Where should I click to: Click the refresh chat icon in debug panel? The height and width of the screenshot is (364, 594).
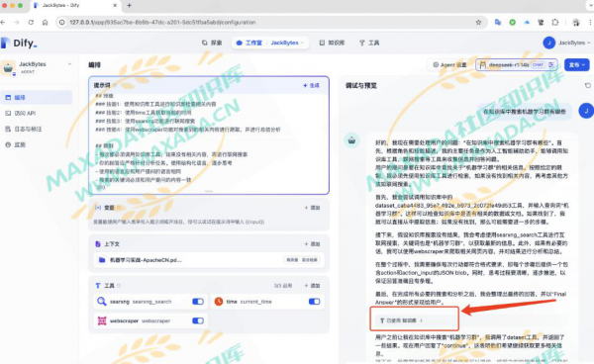587,85
